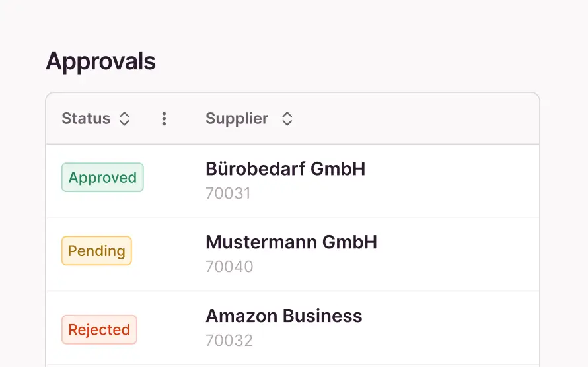Click supplier number 70040
The height and width of the screenshot is (367, 588).
[x=229, y=267]
